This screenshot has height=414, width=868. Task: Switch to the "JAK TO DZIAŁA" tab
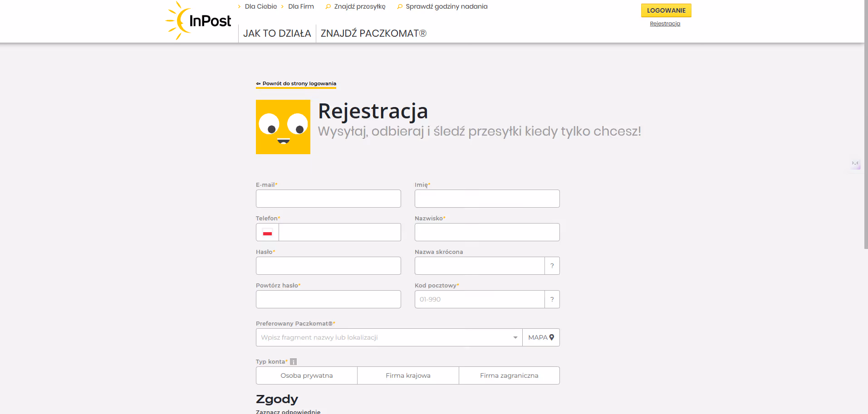[277, 33]
